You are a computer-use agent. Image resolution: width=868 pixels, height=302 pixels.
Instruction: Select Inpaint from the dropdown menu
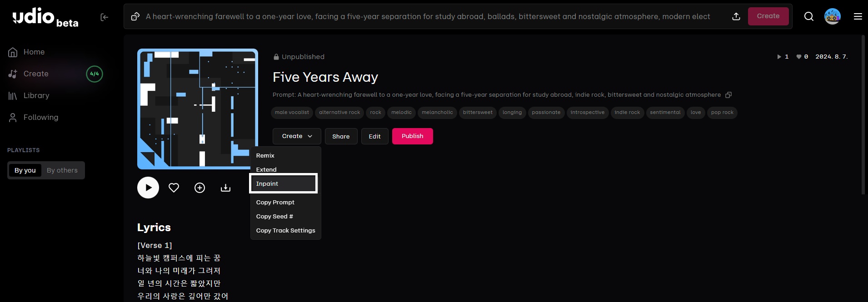[283, 183]
